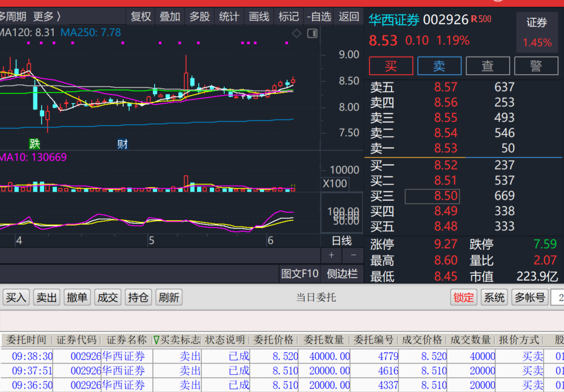This screenshot has height=392, width=564.
Task: Remove stock via -自选 button
Action: pos(319,16)
